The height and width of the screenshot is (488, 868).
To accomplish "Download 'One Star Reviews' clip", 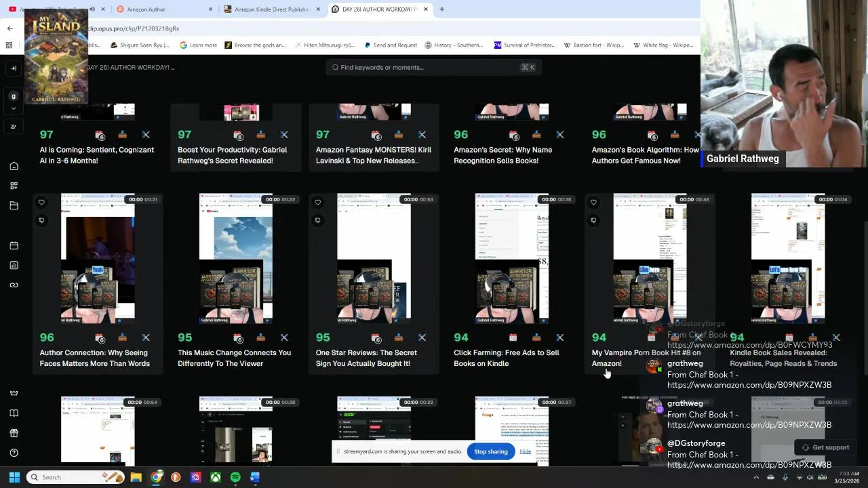I will 399,338.
